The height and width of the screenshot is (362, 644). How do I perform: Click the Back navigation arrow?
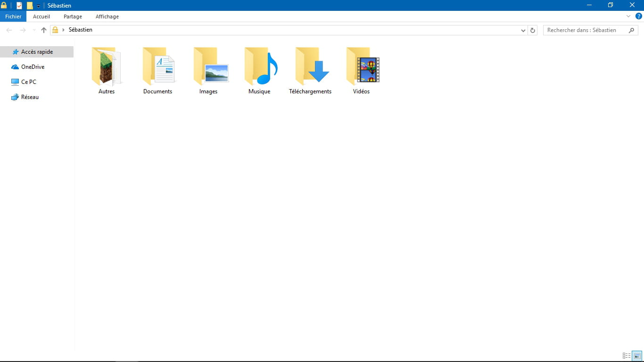9,30
